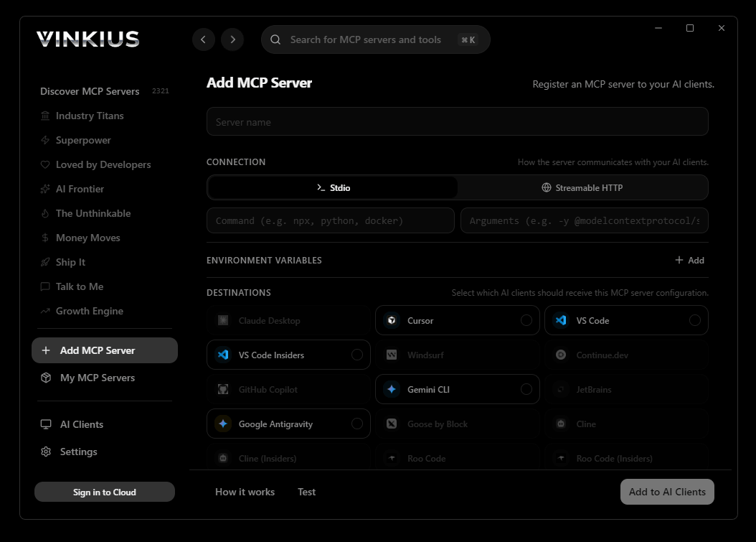
Task: Select the Stdio connection tab
Action: coord(333,187)
